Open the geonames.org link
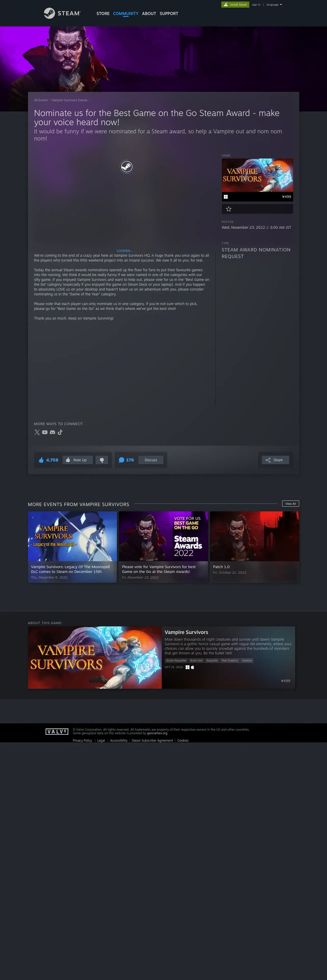This screenshot has height=980, width=327. 157,733
